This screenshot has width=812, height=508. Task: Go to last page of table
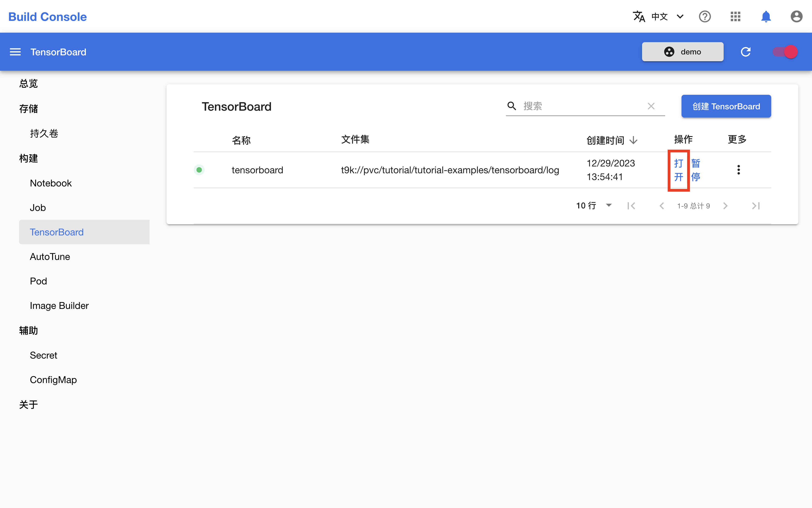pos(756,206)
